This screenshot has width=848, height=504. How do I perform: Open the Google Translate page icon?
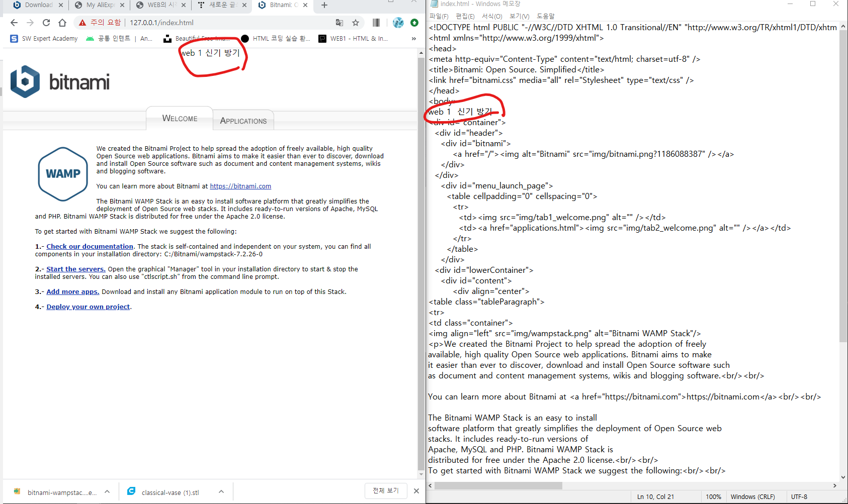(340, 23)
